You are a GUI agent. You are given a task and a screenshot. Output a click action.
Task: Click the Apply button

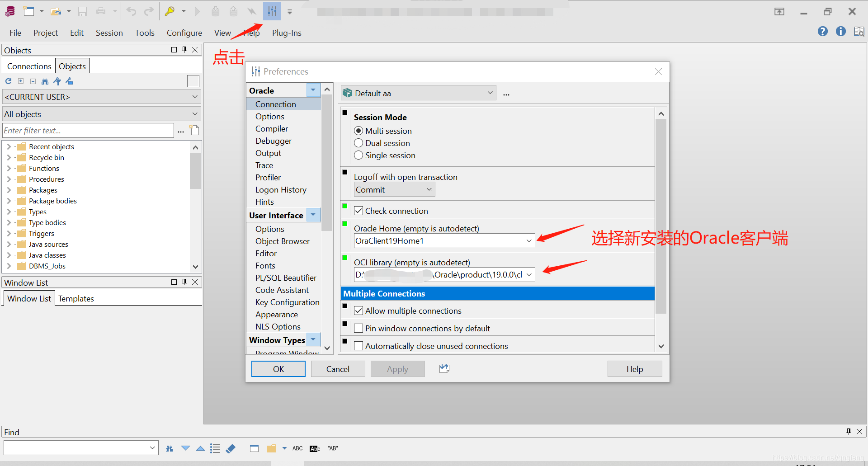397,369
